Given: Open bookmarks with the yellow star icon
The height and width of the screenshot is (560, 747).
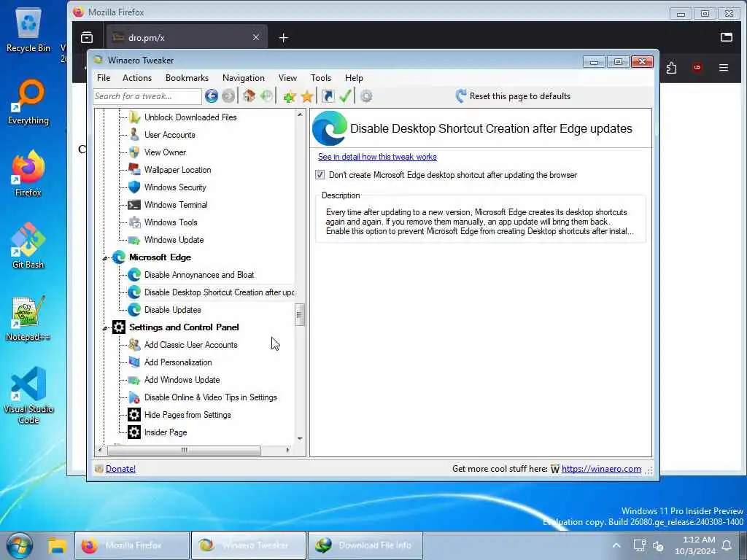Looking at the screenshot, I should click(x=307, y=96).
